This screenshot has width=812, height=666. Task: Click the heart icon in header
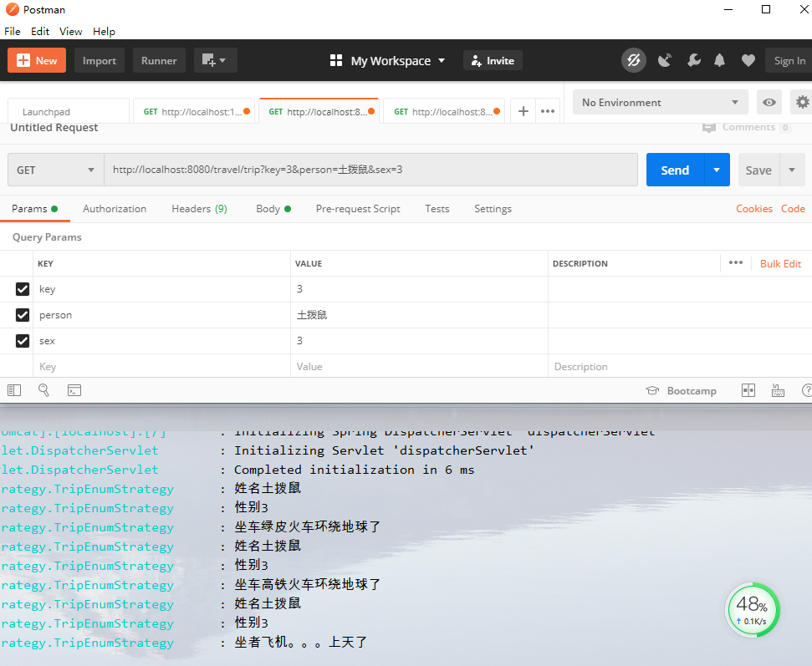748,60
